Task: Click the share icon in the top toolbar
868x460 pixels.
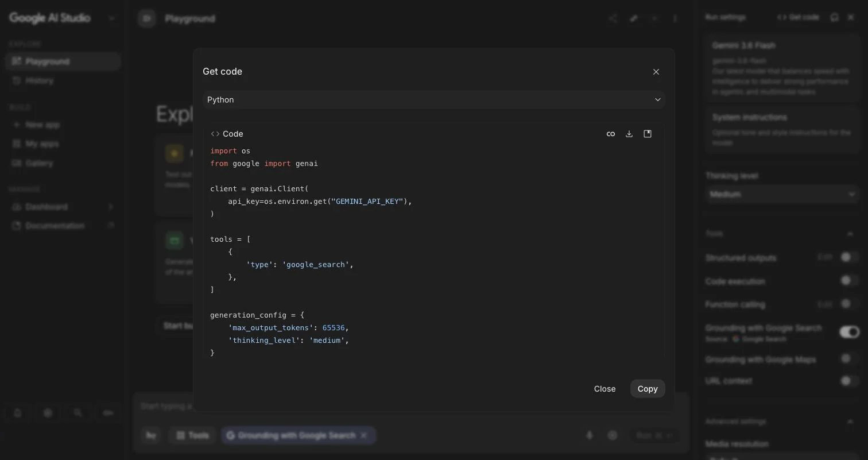Action: [x=613, y=19]
